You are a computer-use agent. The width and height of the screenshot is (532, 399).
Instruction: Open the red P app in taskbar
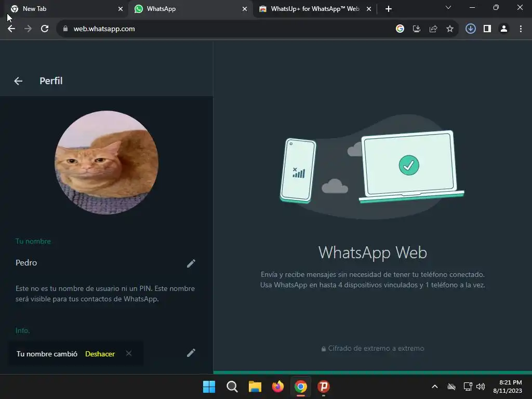click(324, 387)
